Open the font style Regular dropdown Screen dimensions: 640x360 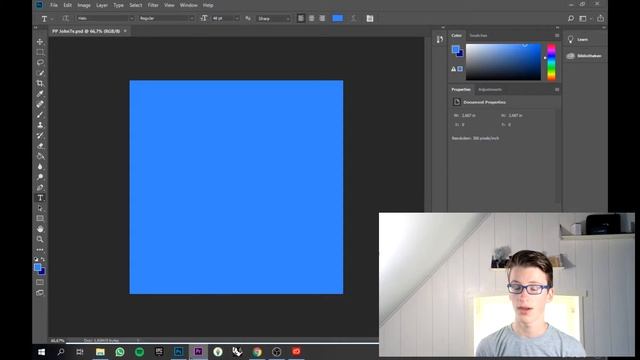(x=166, y=18)
